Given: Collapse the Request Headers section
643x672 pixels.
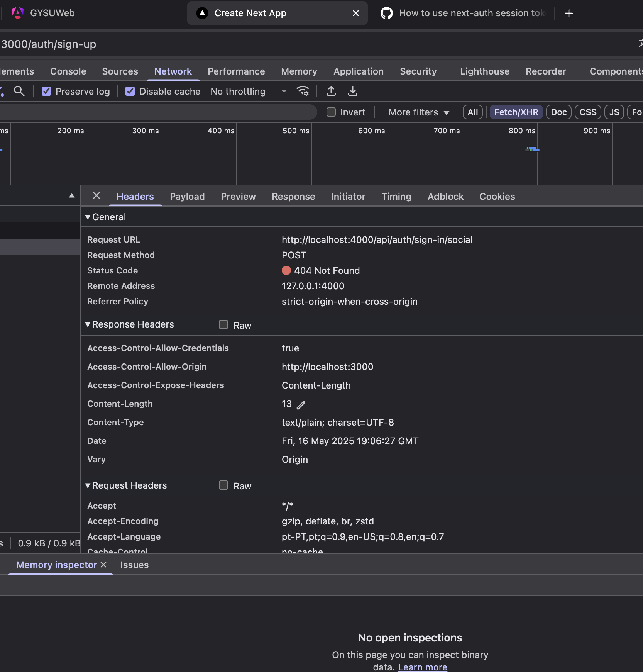Looking at the screenshot, I should (88, 485).
